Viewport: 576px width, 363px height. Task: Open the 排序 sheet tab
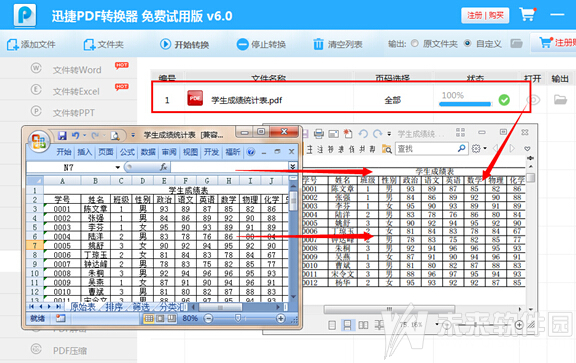[x=114, y=307]
